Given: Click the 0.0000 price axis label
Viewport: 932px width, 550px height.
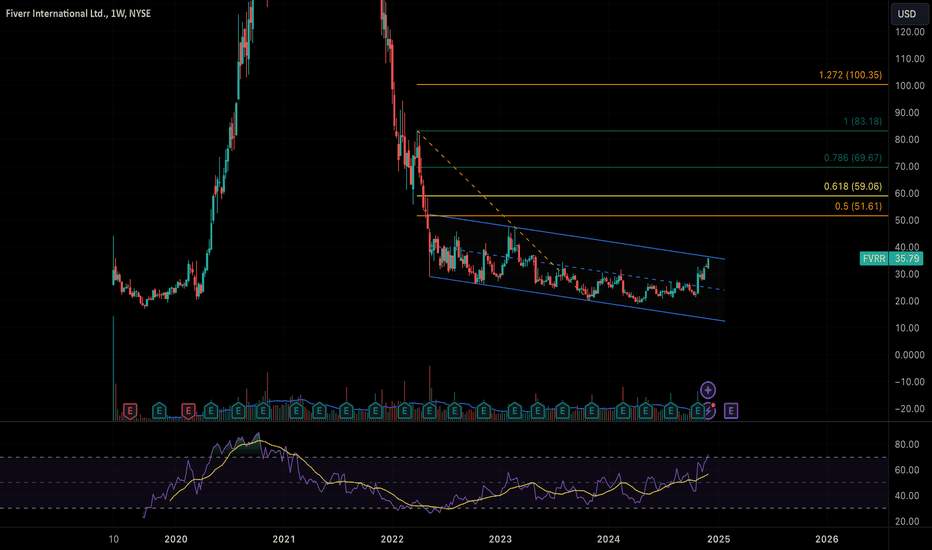Looking at the screenshot, I should [x=910, y=355].
